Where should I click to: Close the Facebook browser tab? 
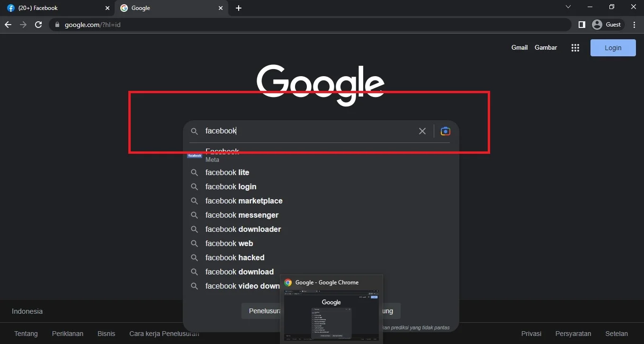107,8
